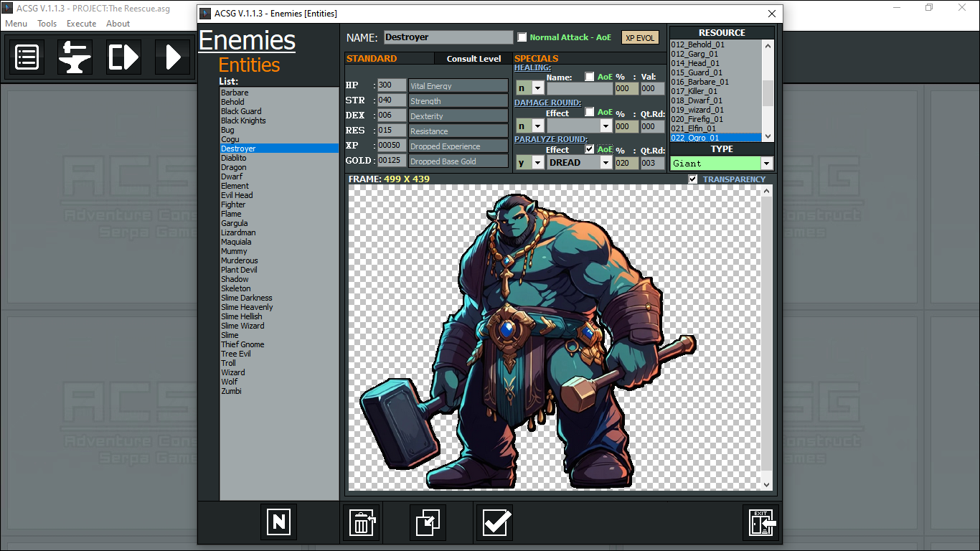This screenshot has height=551, width=980.
Task: Expand the DREAD effect dropdown
Action: pos(606,163)
